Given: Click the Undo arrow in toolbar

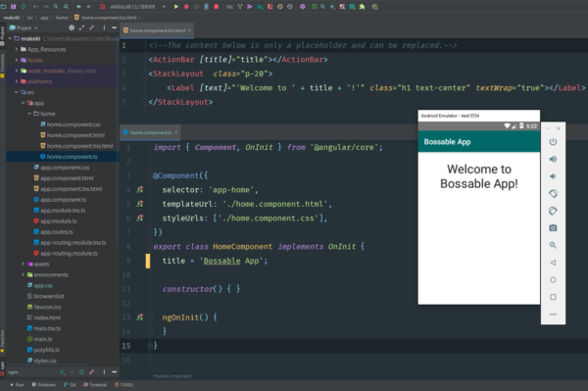Looking at the screenshot, I should tap(36, 7).
